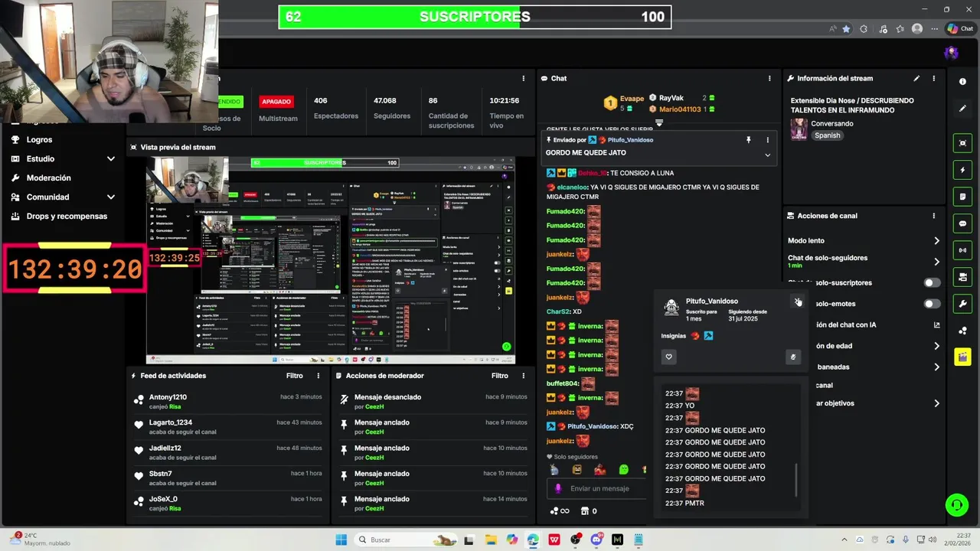Click the Conversando category thumbnail image
The height and width of the screenshot is (551, 980).
(x=799, y=129)
